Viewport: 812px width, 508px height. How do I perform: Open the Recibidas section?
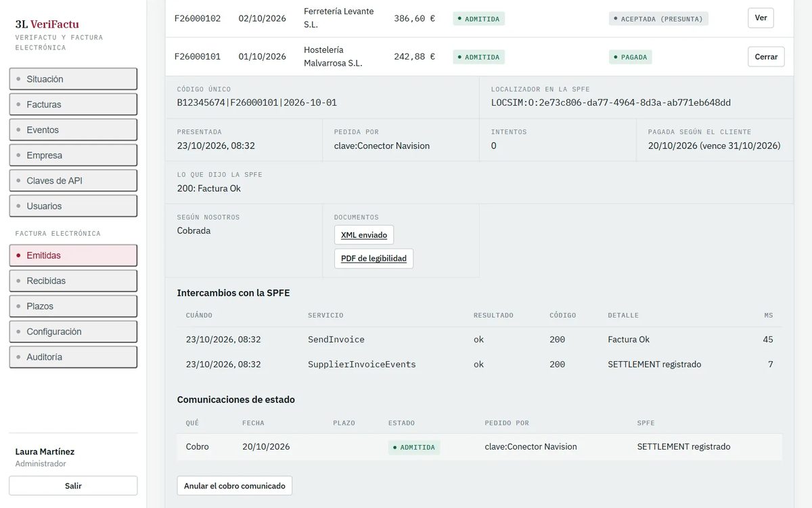point(73,280)
